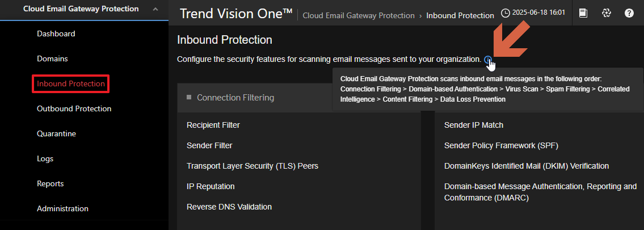644x230 pixels.
Task: Navigate to Quarantine in the sidebar
Action: [56, 133]
